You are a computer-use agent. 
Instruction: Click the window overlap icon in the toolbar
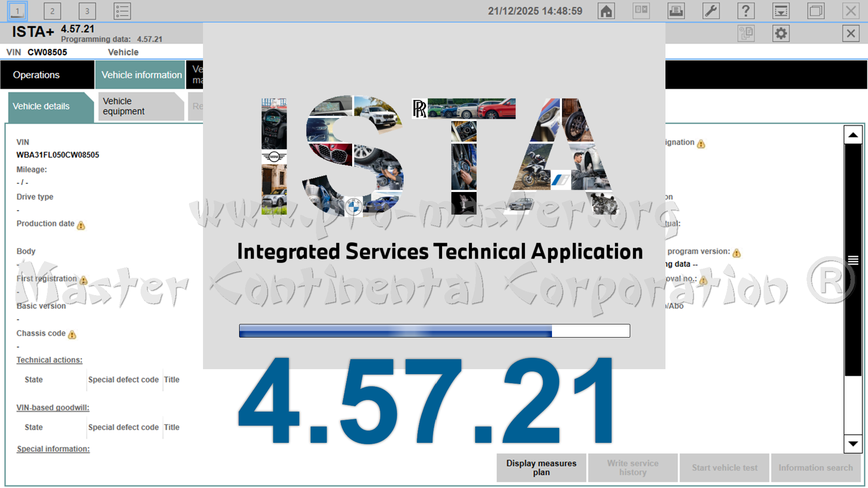[816, 11]
